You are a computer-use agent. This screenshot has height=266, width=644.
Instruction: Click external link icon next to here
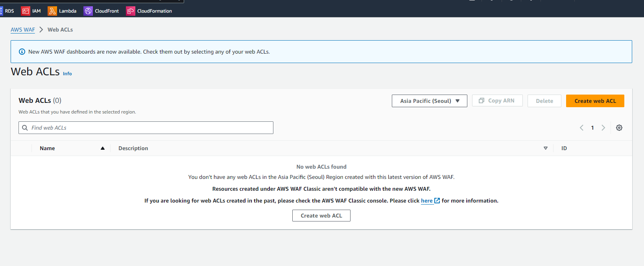(x=437, y=201)
